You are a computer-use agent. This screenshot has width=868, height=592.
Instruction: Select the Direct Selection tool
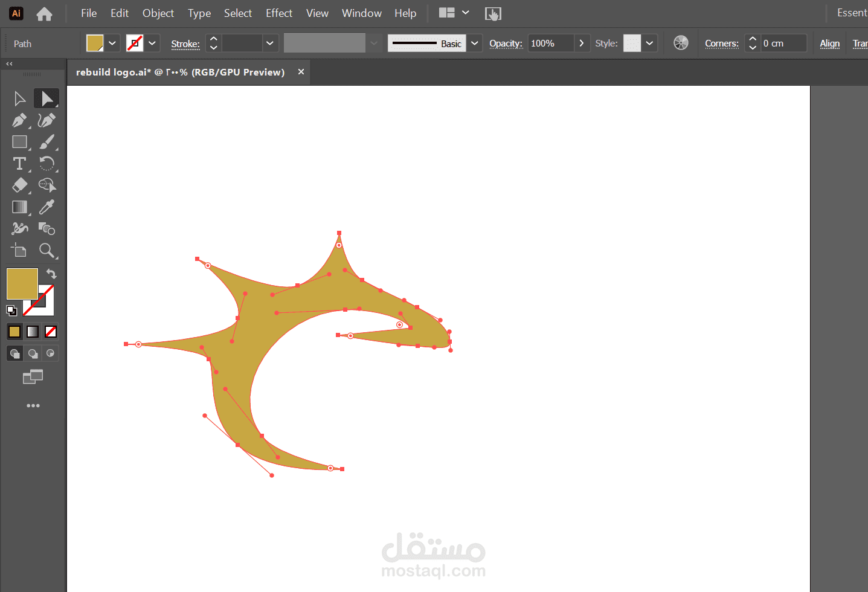(47, 98)
